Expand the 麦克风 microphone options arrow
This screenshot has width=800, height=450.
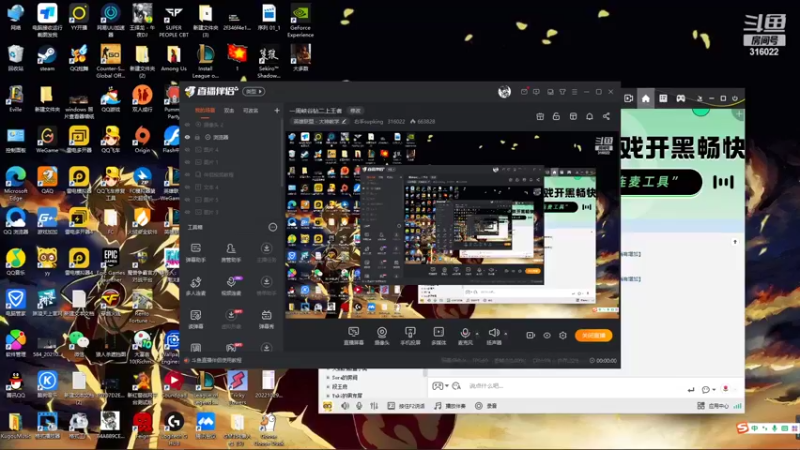click(477, 334)
